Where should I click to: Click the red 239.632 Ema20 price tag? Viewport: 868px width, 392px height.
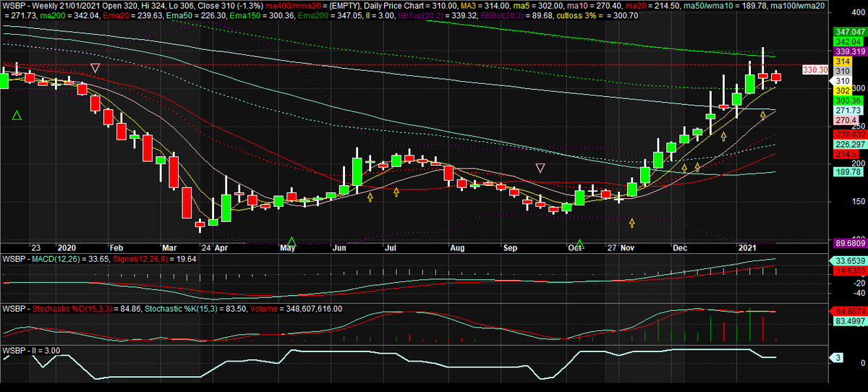click(x=850, y=135)
